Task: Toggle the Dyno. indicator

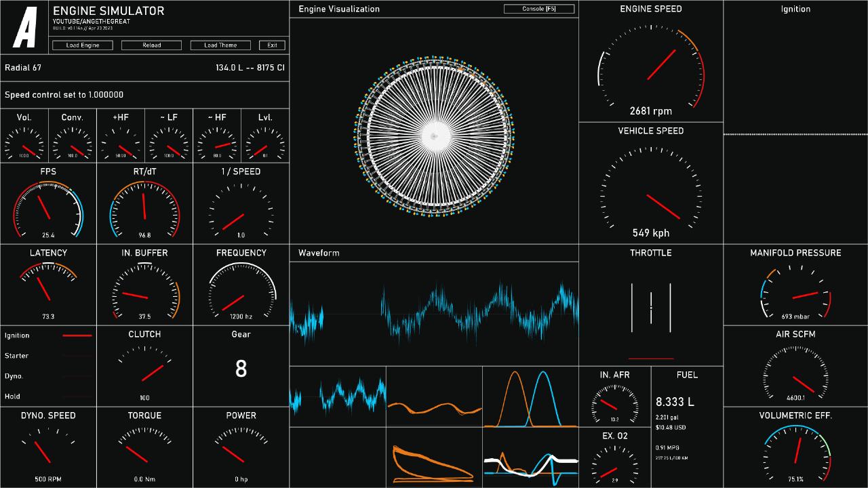Action: click(77, 376)
